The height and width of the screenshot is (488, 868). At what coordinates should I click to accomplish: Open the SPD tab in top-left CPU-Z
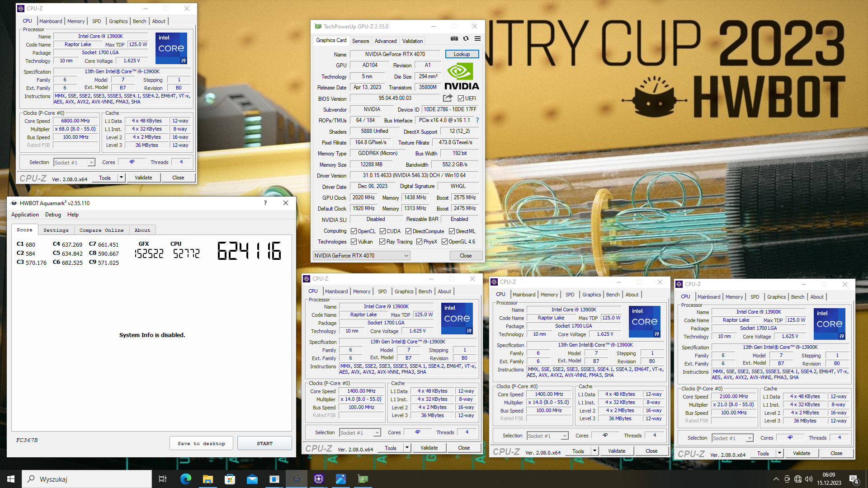click(x=97, y=21)
